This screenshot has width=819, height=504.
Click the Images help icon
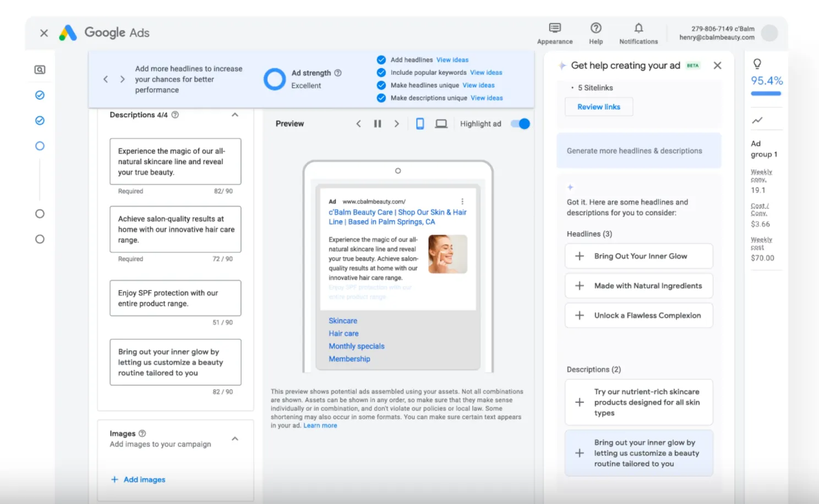coord(142,434)
